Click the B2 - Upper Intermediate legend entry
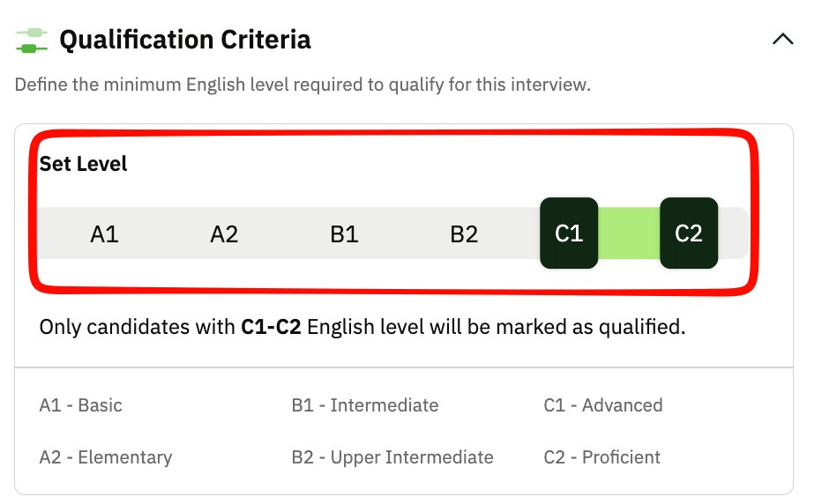The height and width of the screenshot is (504, 822). [392, 457]
